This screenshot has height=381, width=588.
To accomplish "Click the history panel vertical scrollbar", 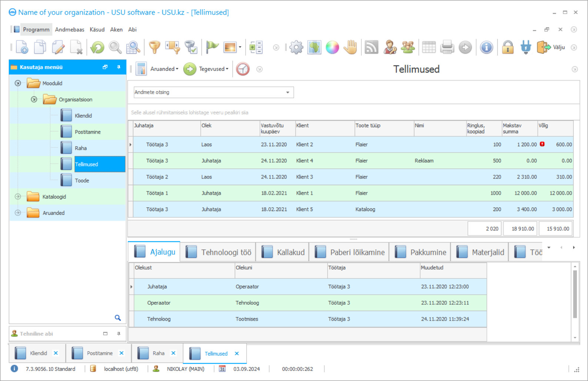I will (575, 294).
